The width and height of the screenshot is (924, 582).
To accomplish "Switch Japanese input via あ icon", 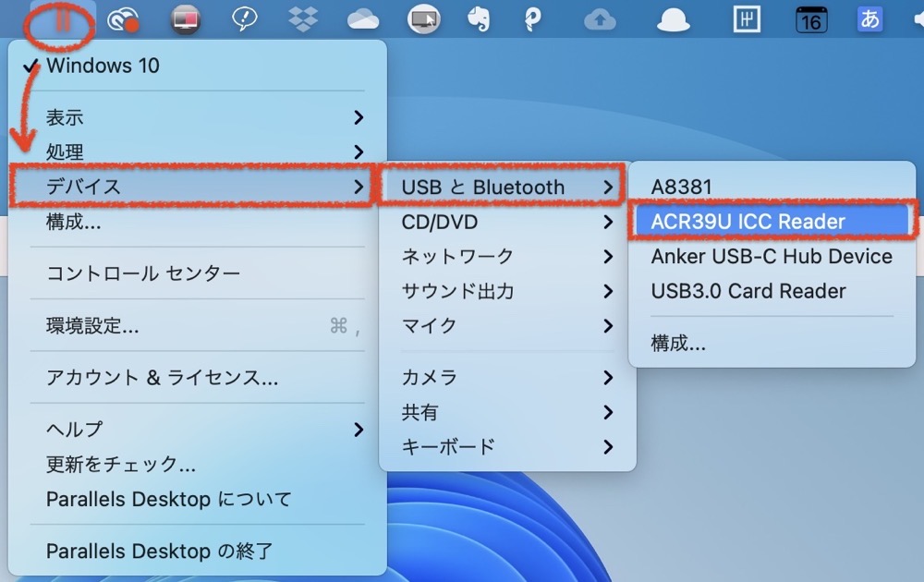I will click(x=869, y=19).
